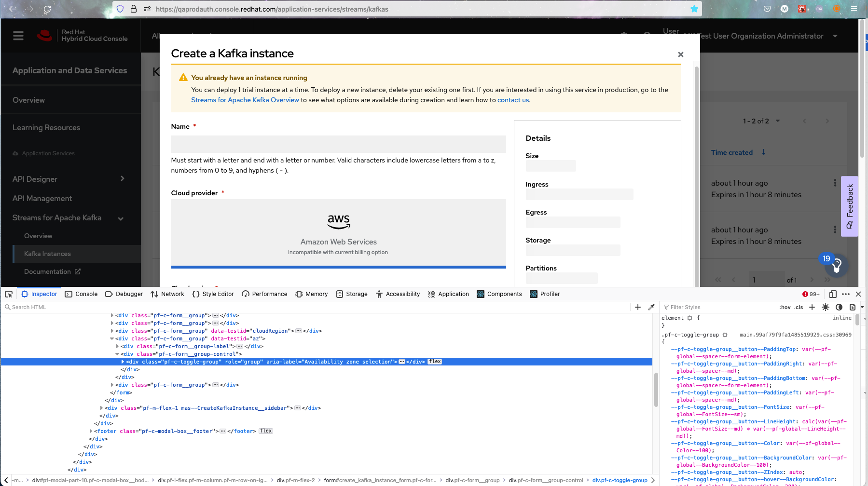Activate the element picker in DevTools
Viewport: 868px width, 486px height.
(9, 294)
